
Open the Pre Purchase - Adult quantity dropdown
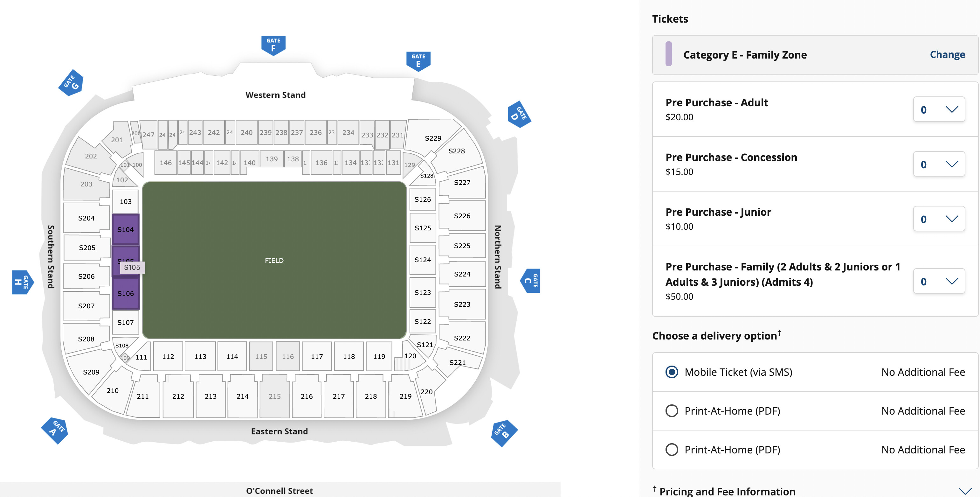(939, 109)
